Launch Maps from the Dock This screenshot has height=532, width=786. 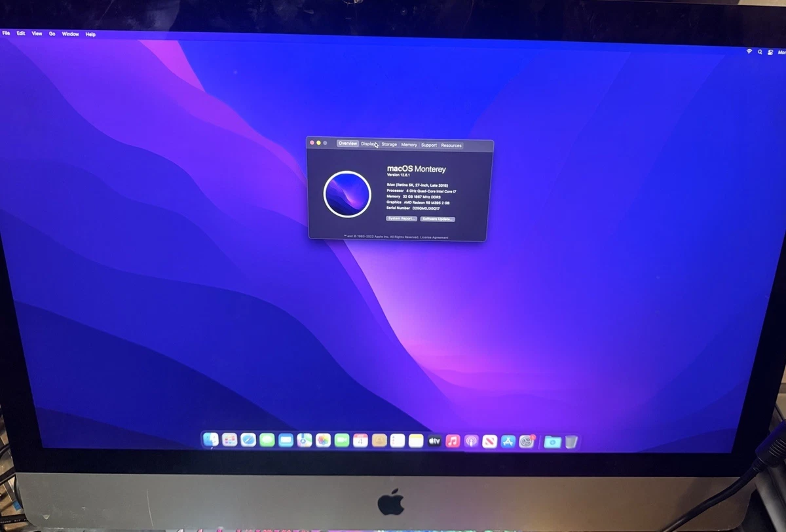[x=305, y=440]
